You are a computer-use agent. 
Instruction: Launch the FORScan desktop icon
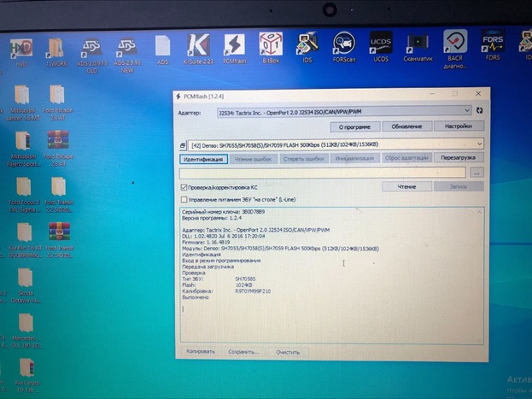click(x=344, y=45)
